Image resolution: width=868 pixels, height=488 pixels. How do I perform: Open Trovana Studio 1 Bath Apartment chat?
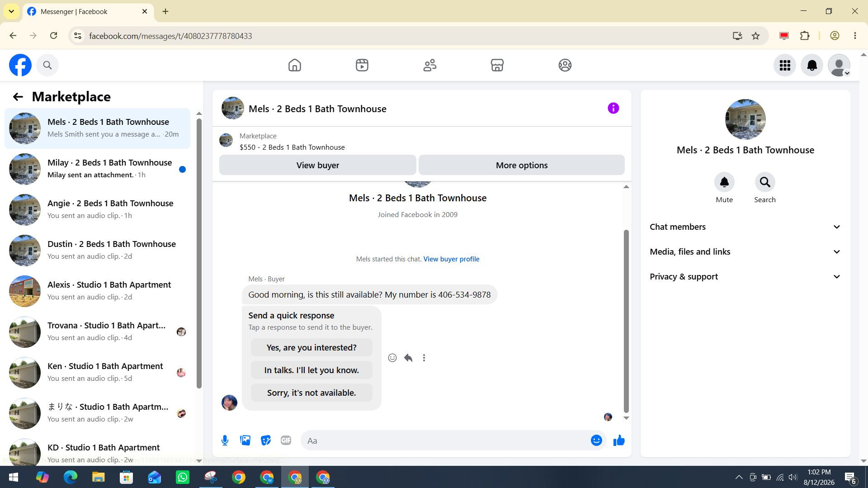click(97, 332)
